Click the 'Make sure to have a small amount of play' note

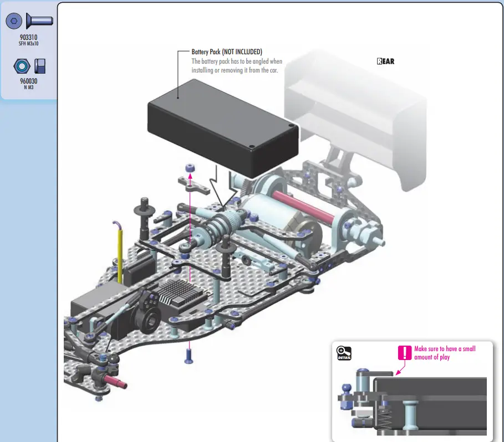tap(445, 353)
